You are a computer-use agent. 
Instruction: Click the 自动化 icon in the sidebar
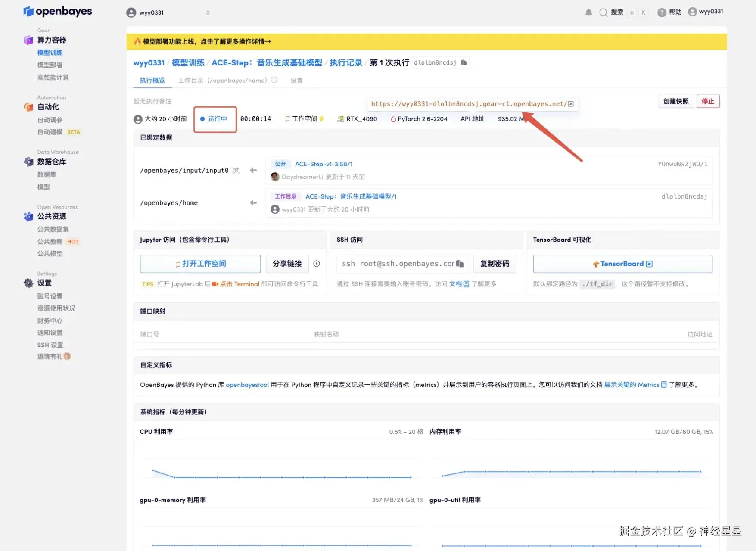click(28, 107)
